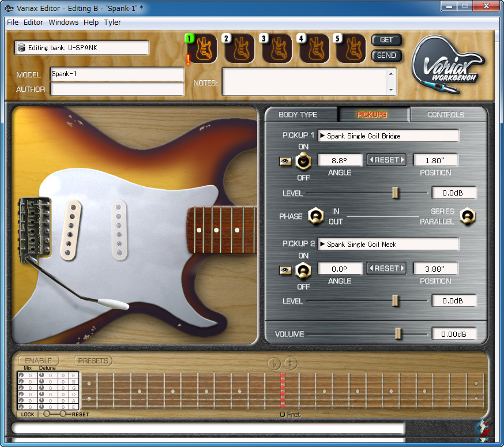Image resolution: width=504 pixels, height=447 pixels.
Task: Reset Pickup 1 angle and position
Action: coord(387,160)
